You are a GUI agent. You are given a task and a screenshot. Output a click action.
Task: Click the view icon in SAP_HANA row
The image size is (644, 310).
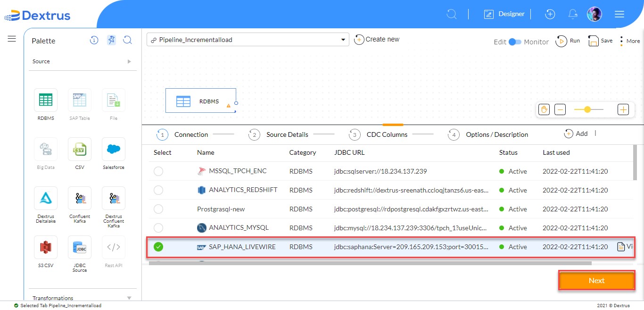[x=621, y=247]
